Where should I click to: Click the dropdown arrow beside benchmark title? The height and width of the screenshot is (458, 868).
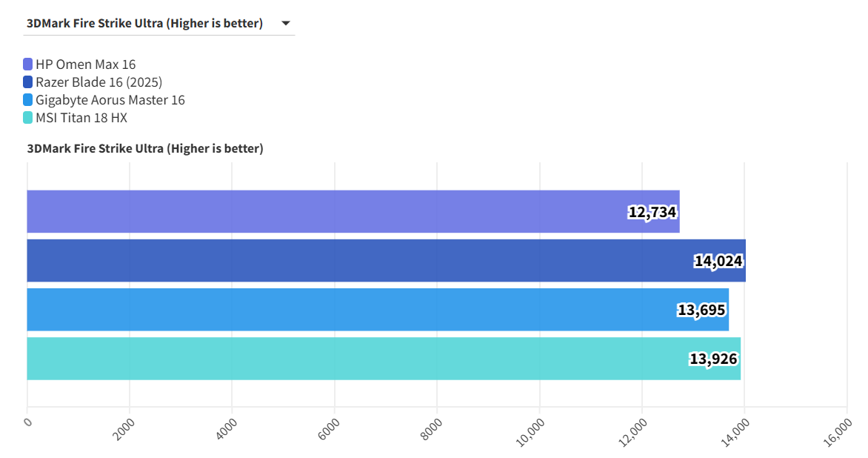(x=286, y=23)
